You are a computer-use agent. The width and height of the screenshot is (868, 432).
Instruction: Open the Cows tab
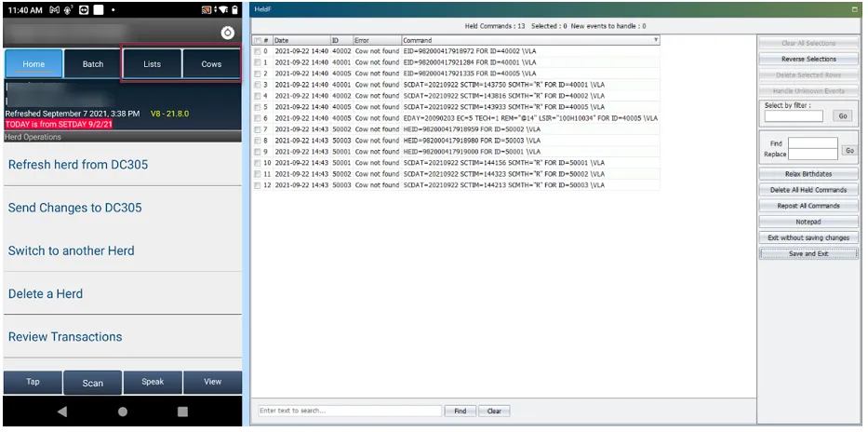[211, 63]
